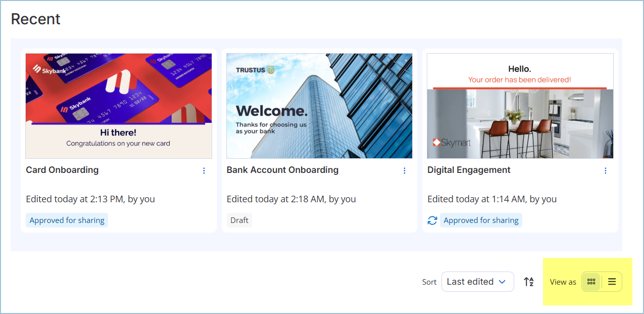Switch to grid view
644x314 pixels.
591,282
